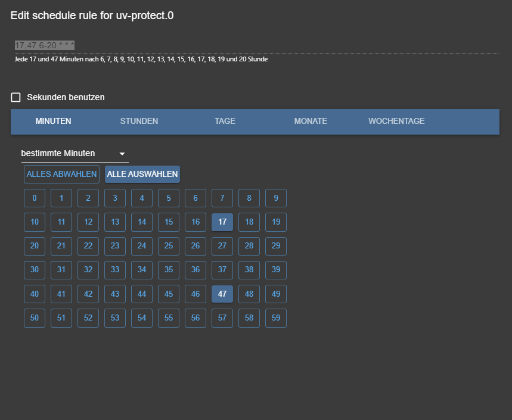Add minute 48 to the schedule
512x420 pixels.
click(249, 294)
